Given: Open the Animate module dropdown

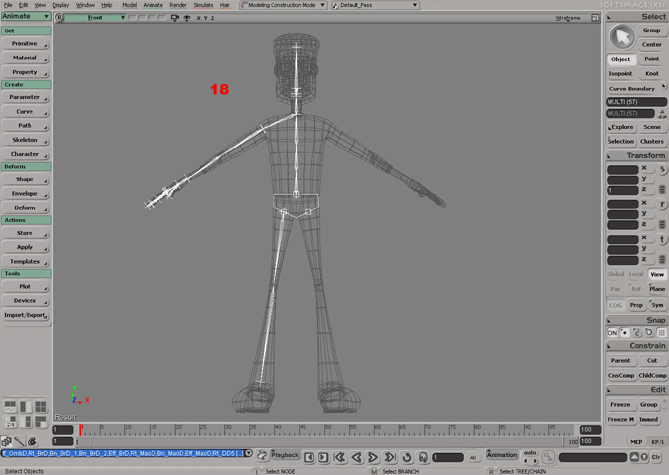Looking at the screenshot, I should pyautogui.click(x=25, y=17).
